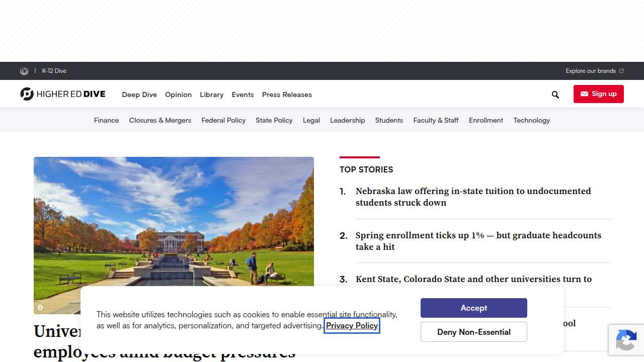Viewport: 644px width, 362px height.
Task: Click Deny Non-Essential cookies button
Action: tap(474, 332)
